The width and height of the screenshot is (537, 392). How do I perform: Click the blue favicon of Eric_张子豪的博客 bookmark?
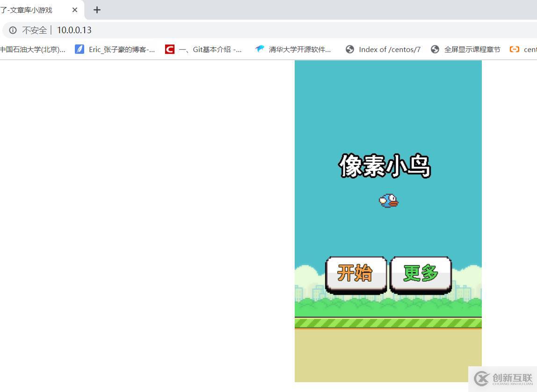click(79, 49)
